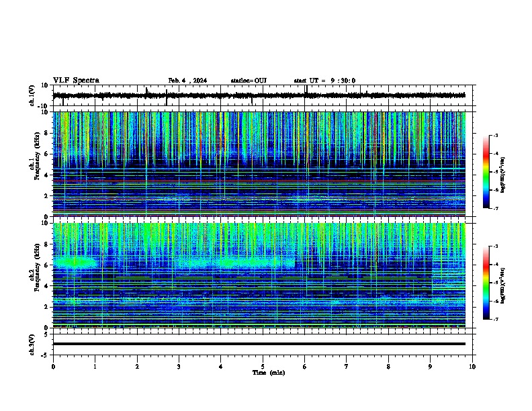The height and width of the screenshot is (411, 532).
Task: Click the -3 label on ch.2 color scale
Action: (495, 246)
